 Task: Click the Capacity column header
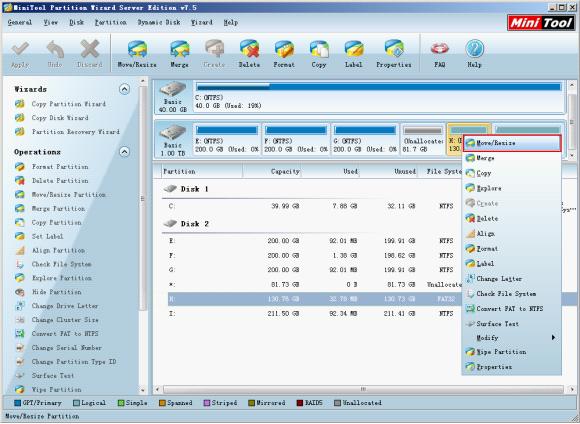(272, 172)
